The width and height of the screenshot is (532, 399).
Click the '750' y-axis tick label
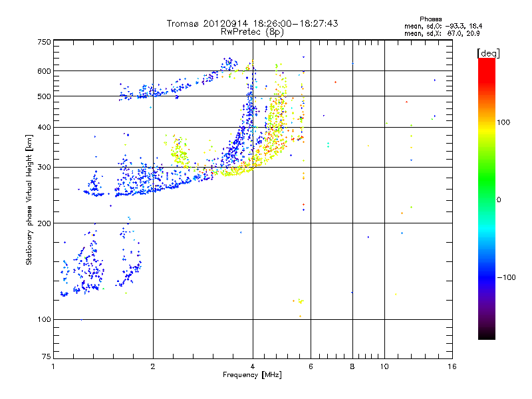click(x=44, y=42)
